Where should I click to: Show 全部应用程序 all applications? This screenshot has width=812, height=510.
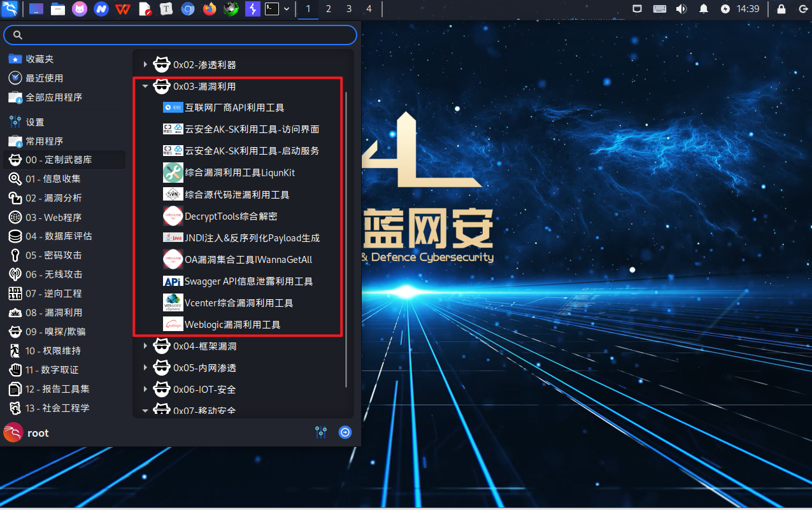click(64, 97)
